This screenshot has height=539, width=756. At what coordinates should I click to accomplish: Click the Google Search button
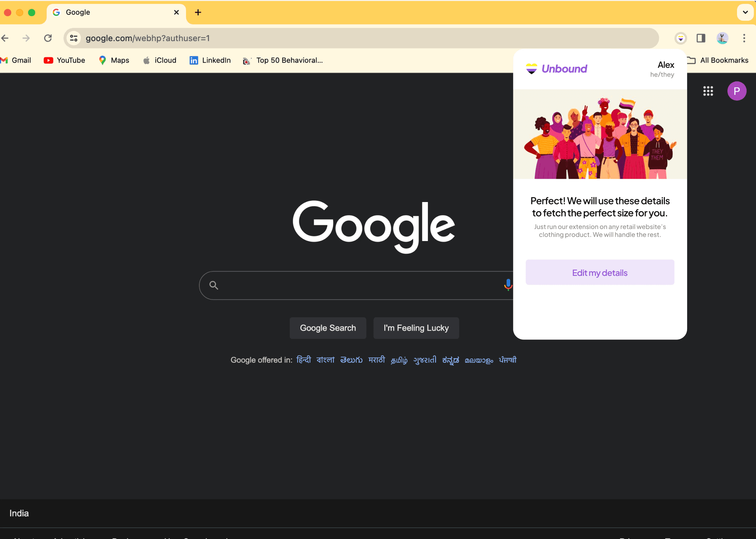click(x=328, y=328)
